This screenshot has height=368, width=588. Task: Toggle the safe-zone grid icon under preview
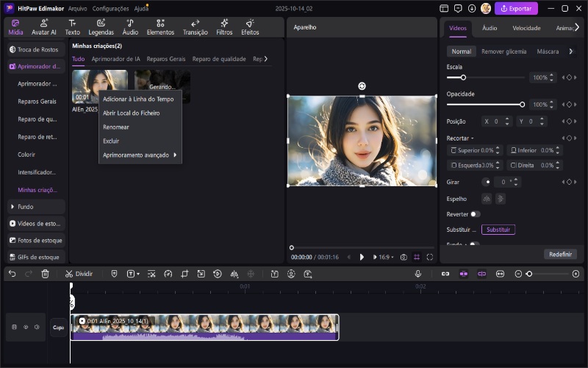(x=417, y=257)
